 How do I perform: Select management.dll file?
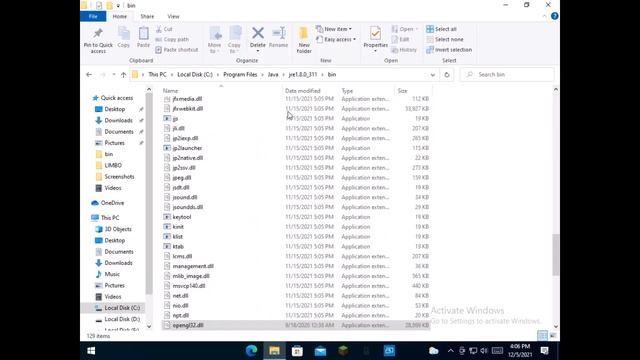pos(193,266)
